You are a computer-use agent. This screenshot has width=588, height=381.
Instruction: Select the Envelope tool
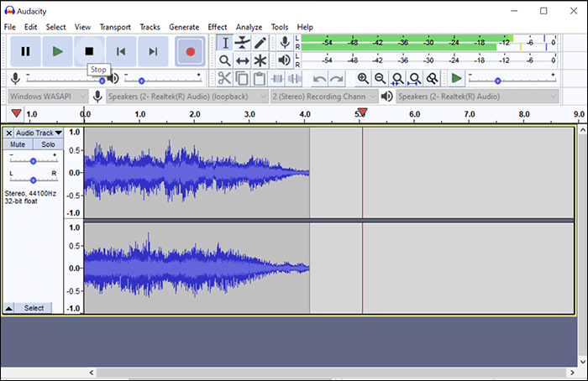click(243, 43)
